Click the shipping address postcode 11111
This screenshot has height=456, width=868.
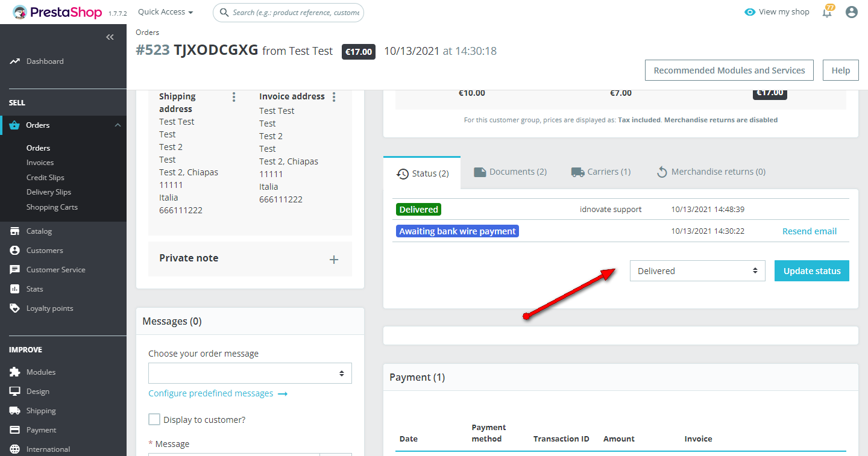pos(171,185)
